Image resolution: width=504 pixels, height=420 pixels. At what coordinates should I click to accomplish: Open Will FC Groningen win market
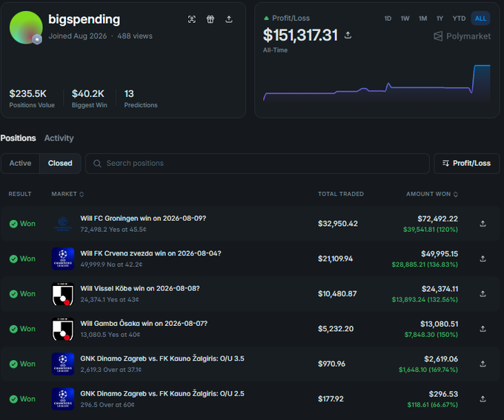pyautogui.click(x=143, y=219)
